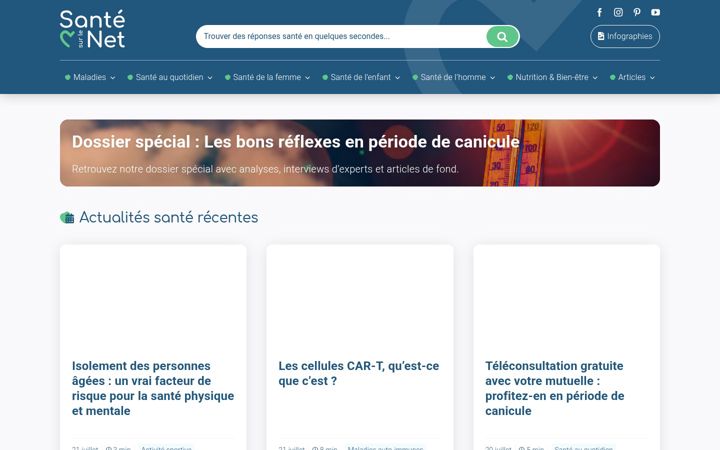Viewport: 720px width, 450px height.
Task: Click the Actualités santé récentes heading
Action: click(169, 217)
